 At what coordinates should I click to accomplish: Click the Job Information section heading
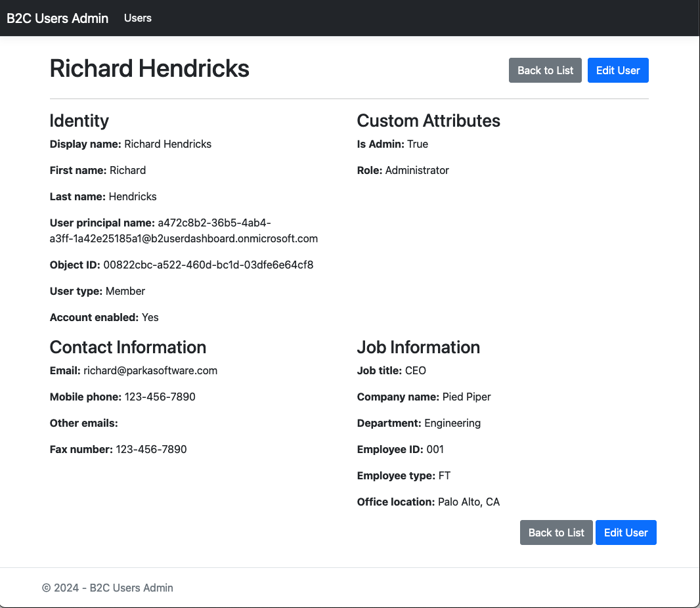point(418,347)
